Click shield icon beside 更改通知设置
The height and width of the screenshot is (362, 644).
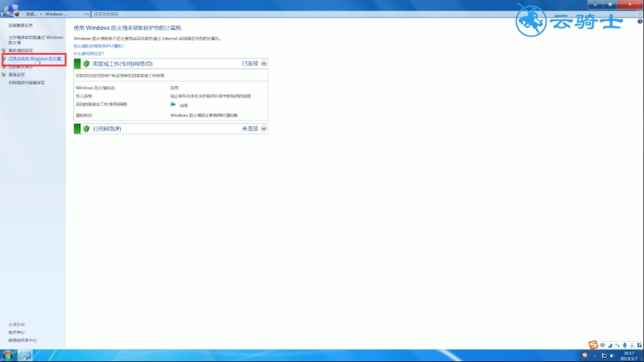pyautogui.click(x=4, y=51)
